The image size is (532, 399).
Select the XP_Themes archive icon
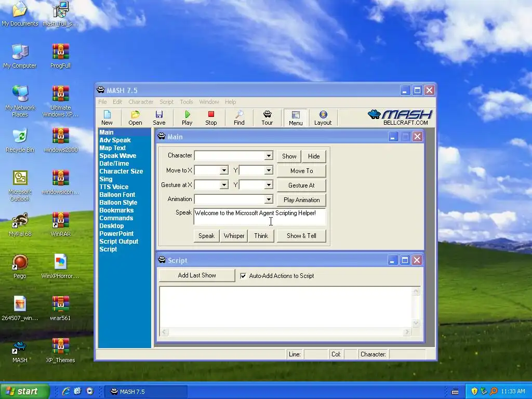coord(60,351)
